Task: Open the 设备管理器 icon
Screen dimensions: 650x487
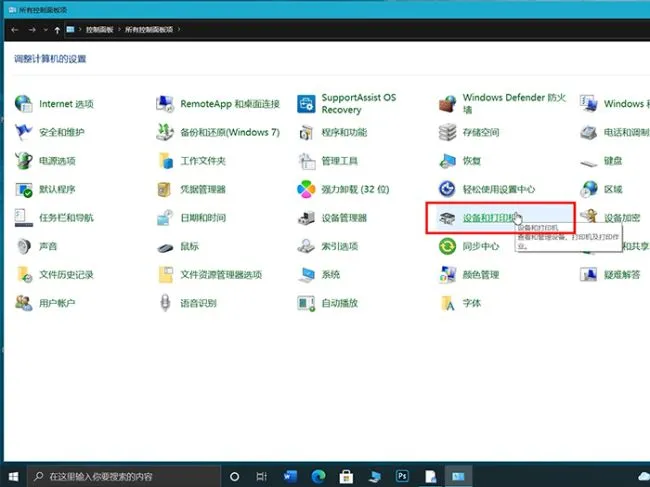Action: pyautogui.click(x=306, y=218)
